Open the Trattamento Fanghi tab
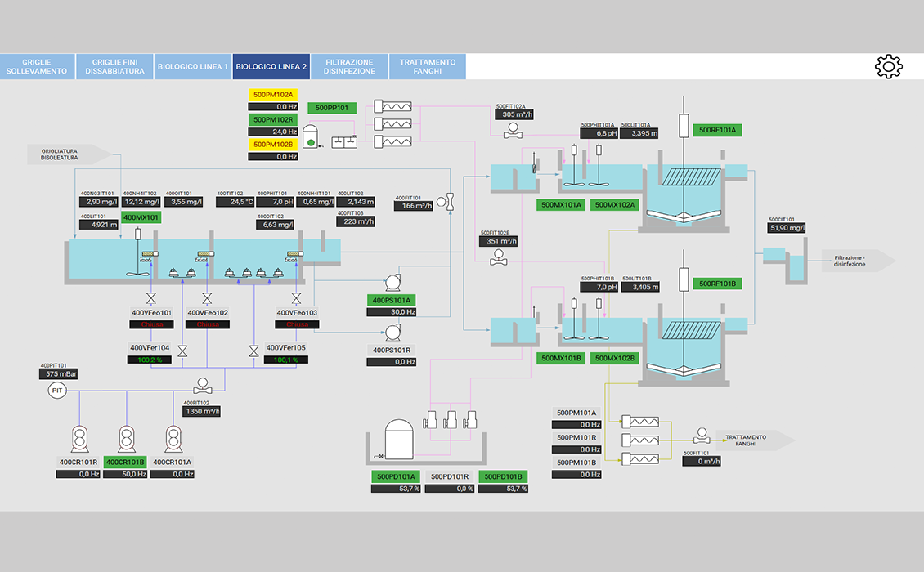This screenshot has width=924, height=572. point(428,67)
